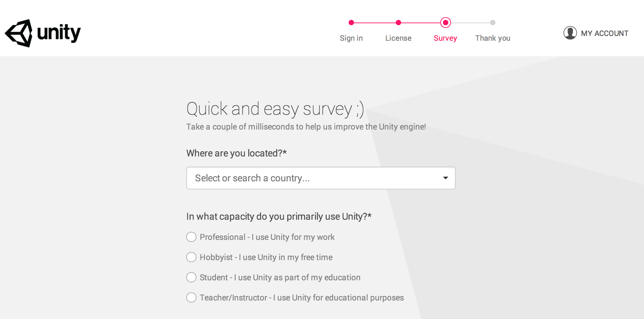Click the unity wordmark text

(x=59, y=33)
